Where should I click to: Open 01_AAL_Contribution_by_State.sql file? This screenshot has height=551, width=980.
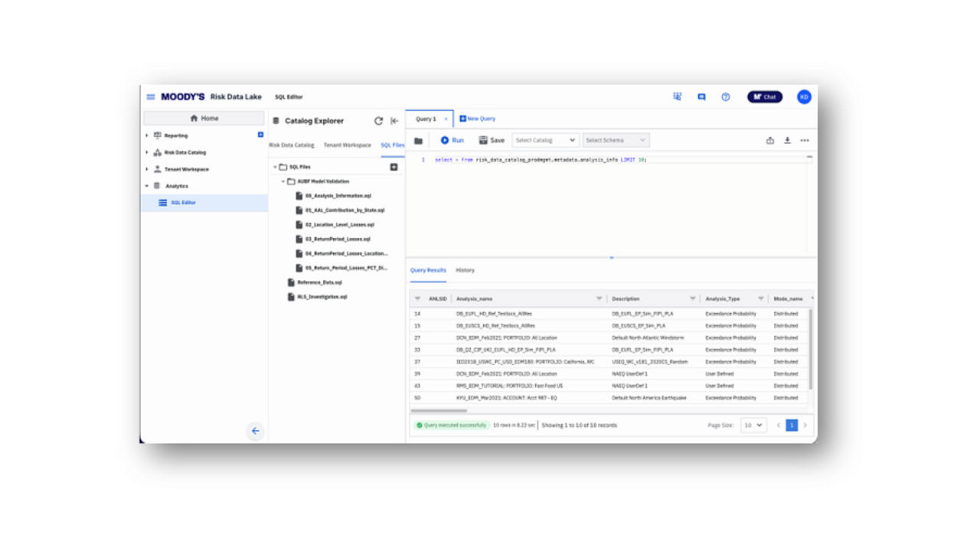coord(345,210)
